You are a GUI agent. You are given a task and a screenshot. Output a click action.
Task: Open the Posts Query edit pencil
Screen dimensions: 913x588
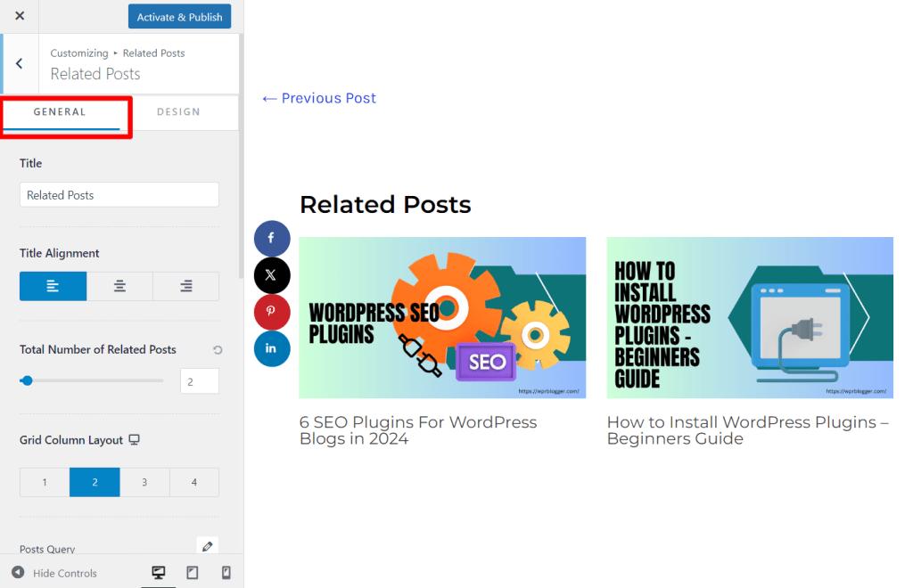tap(207, 546)
